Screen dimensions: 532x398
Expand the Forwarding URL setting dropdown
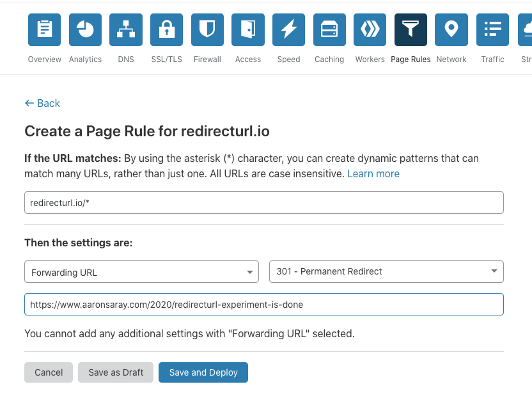pyautogui.click(x=141, y=272)
